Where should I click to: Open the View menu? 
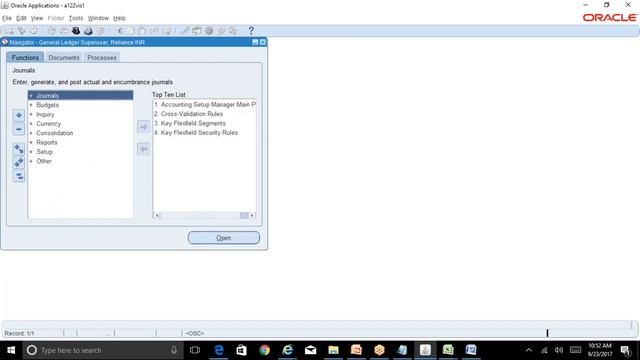(x=37, y=18)
